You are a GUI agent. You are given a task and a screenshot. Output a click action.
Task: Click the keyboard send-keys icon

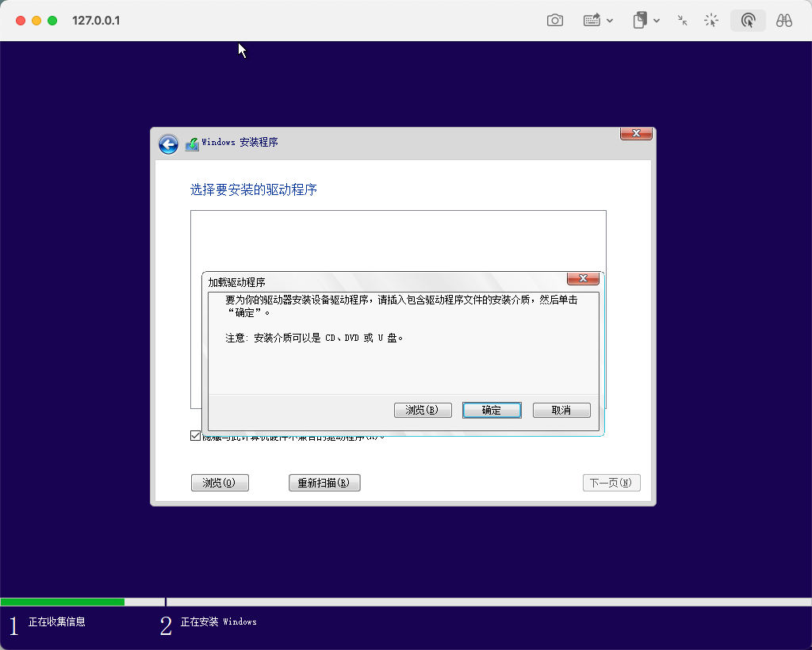point(592,21)
